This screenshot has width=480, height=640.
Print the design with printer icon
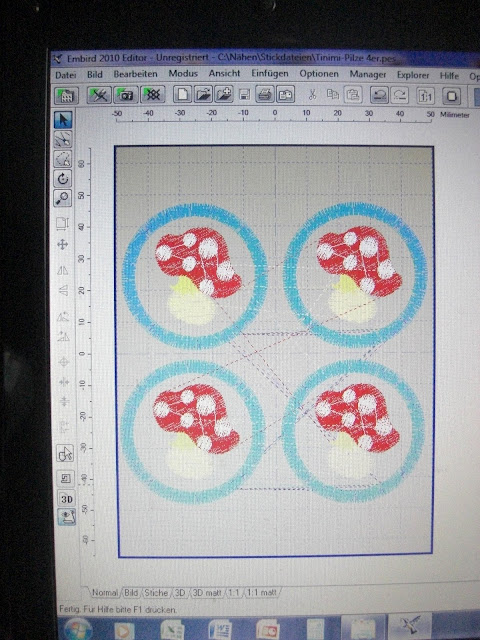[264, 95]
